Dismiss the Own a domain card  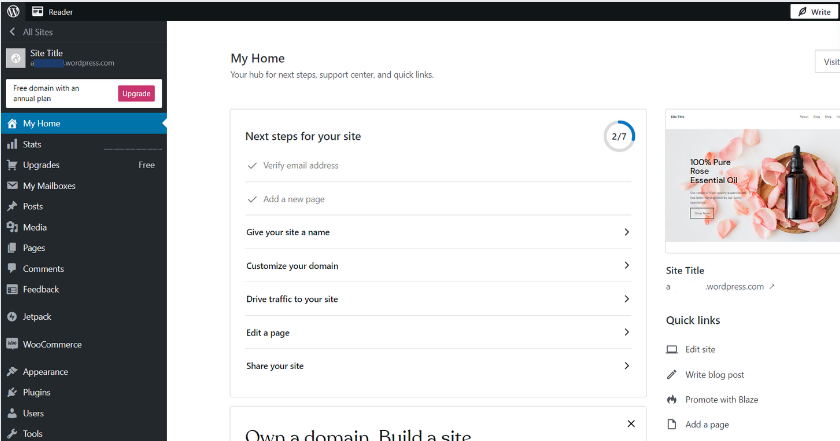(x=630, y=424)
